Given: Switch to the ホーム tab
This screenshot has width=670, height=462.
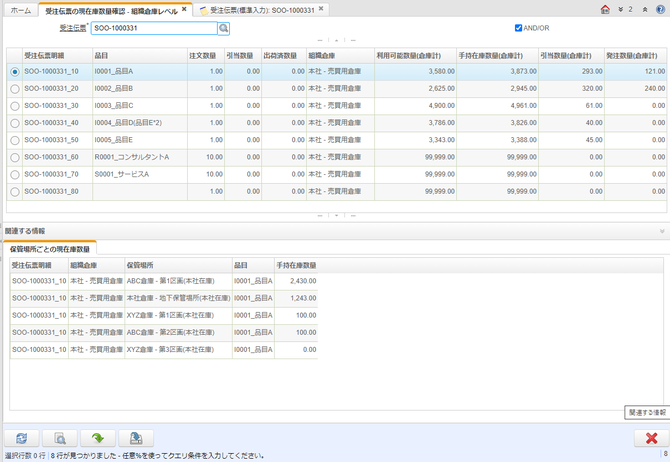Looking at the screenshot, I should (x=21, y=10).
